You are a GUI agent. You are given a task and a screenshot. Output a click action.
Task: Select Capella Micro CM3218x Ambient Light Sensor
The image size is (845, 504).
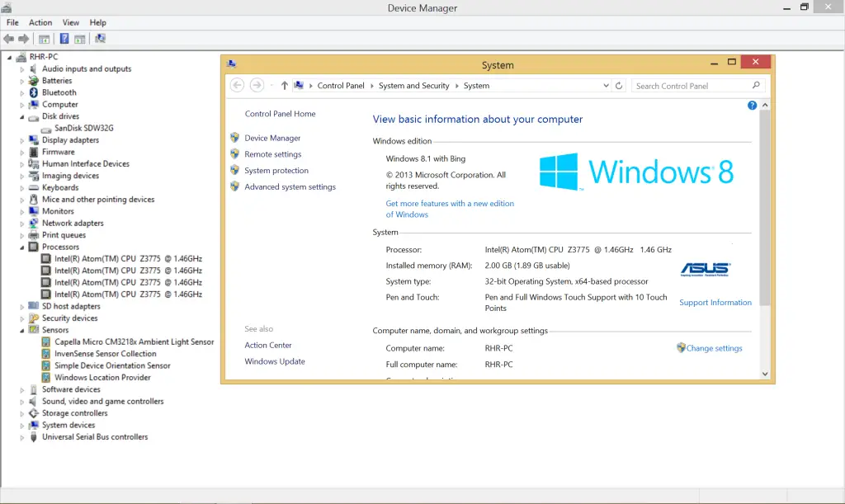point(135,342)
